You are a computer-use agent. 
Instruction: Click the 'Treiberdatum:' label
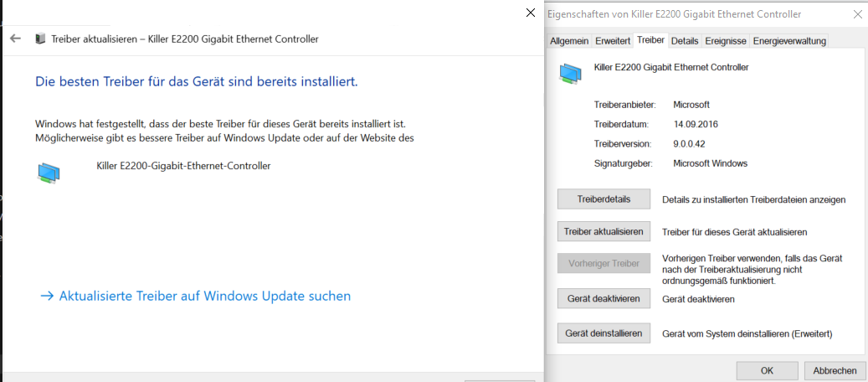[621, 124]
